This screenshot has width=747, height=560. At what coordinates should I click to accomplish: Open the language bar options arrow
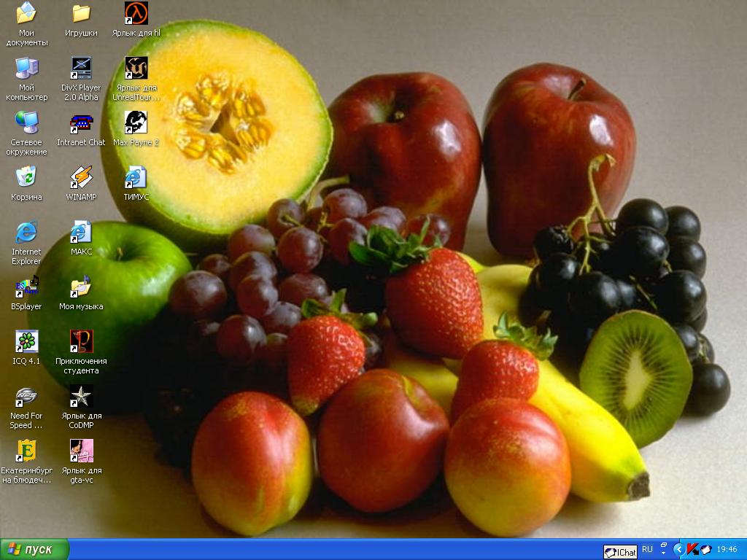click(663, 551)
